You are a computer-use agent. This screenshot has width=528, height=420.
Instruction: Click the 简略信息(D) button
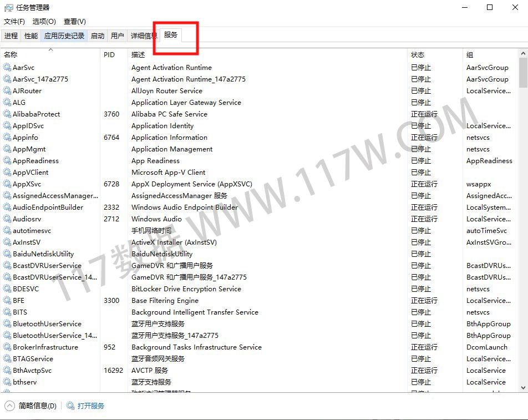tap(37, 406)
